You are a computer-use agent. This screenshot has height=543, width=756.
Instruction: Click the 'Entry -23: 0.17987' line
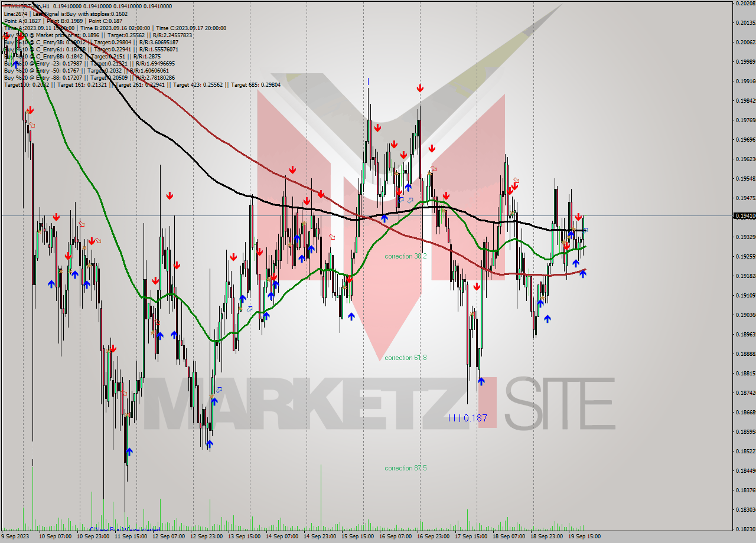89,63
